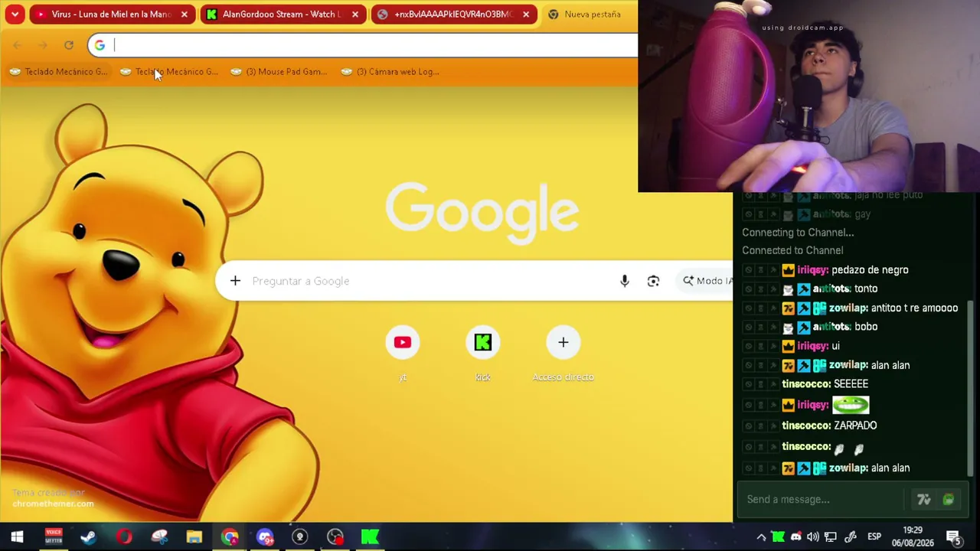Start voice search with the microphone icon

(625, 281)
